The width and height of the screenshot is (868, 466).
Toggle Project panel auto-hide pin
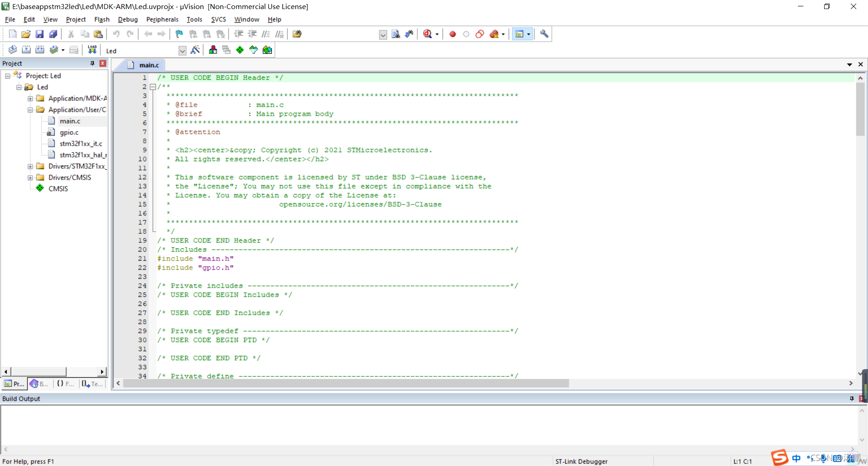[x=93, y=63]
